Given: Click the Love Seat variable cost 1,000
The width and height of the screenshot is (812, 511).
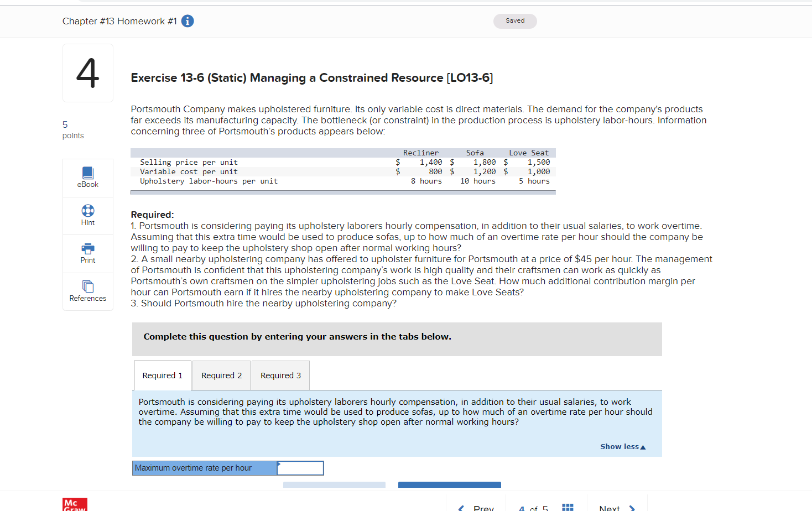Looking at the screenshot, I should pos(539,171).
